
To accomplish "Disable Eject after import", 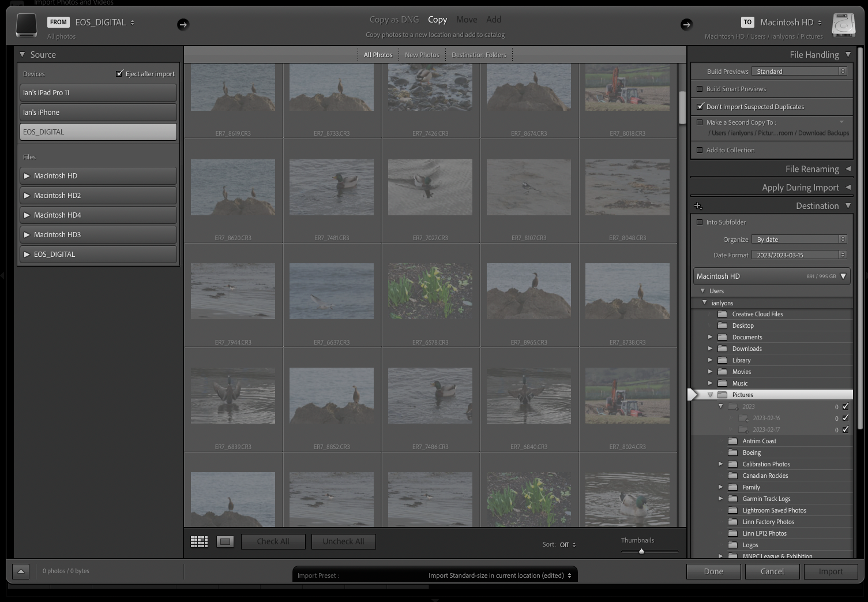I will pos(120,73).
